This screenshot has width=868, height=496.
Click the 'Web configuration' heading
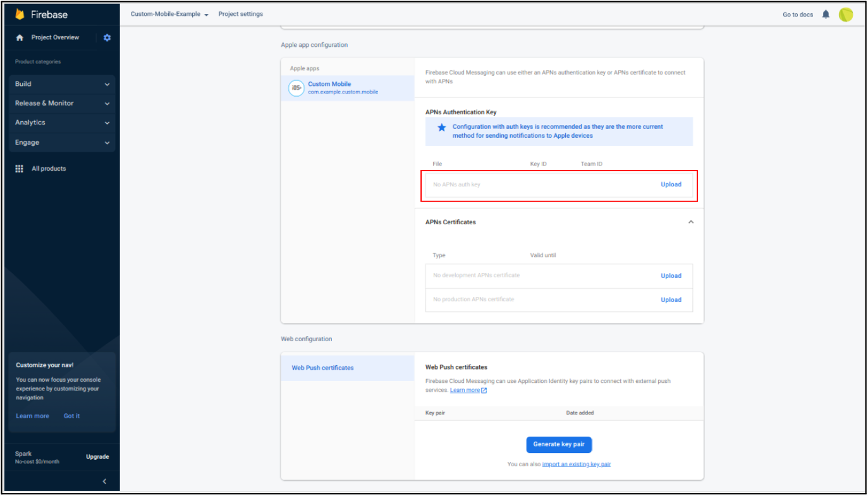[306, 339]
